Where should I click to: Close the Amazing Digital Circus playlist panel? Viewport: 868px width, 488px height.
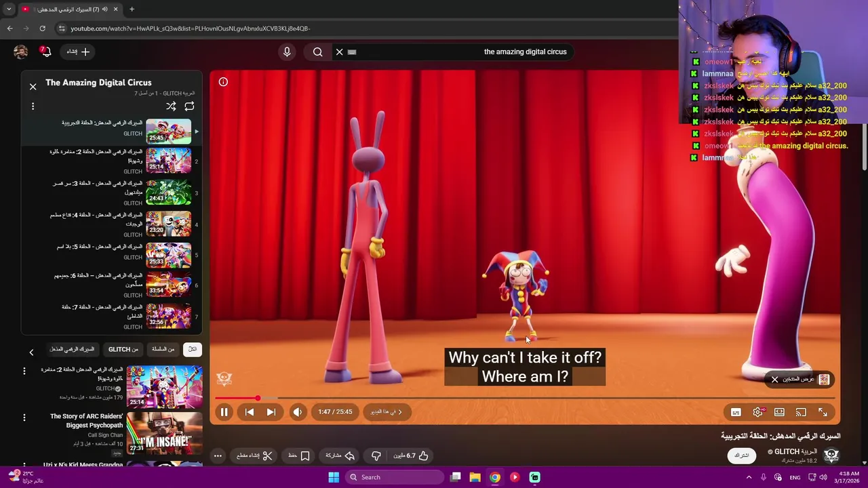(33, 87)
